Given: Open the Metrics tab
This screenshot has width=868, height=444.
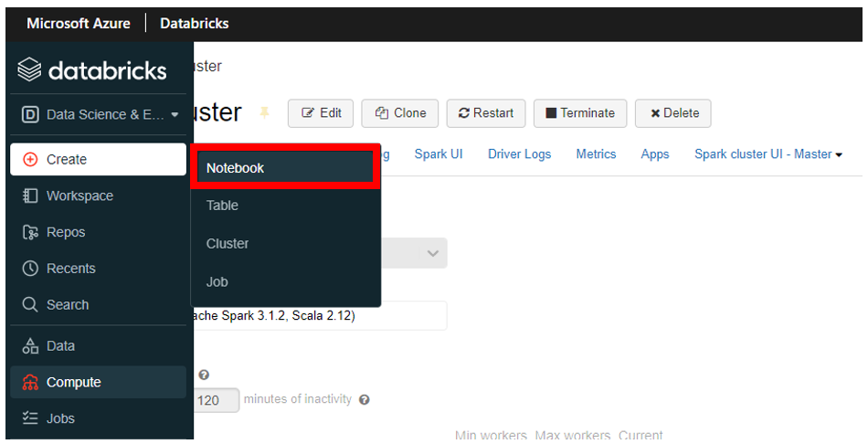Looking at the screenshot, I should pyautogui.click(x=596, y=154).
